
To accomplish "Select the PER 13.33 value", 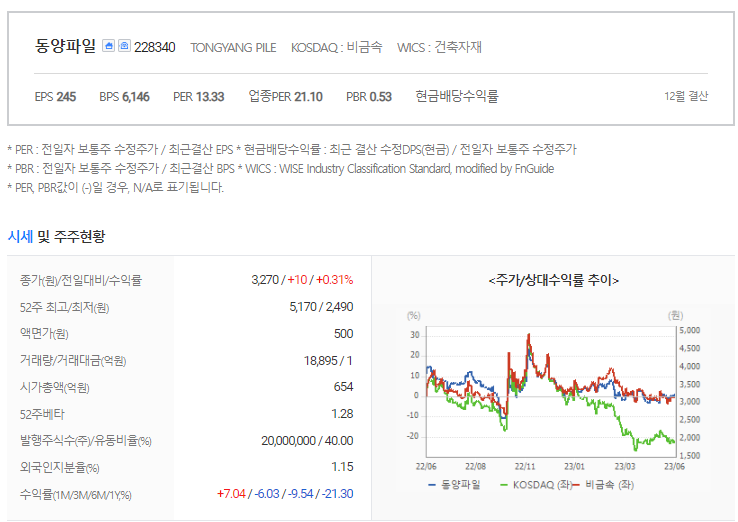I will point(199,97).
